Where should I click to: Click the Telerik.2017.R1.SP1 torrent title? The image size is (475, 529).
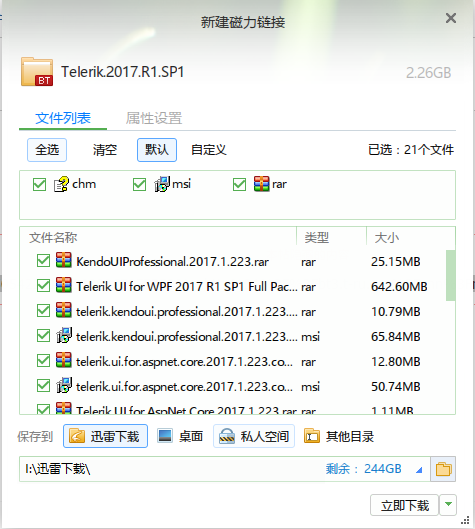(122, 72)
